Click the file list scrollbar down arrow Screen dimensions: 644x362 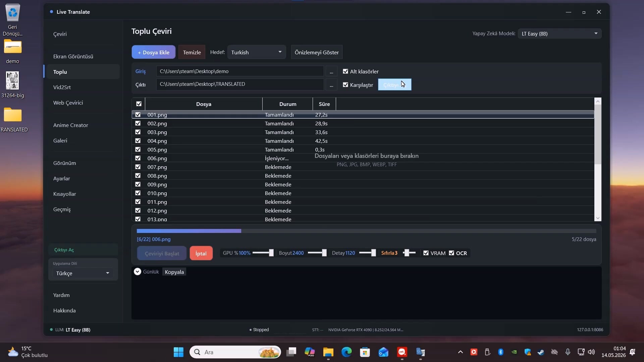(598, 218)
